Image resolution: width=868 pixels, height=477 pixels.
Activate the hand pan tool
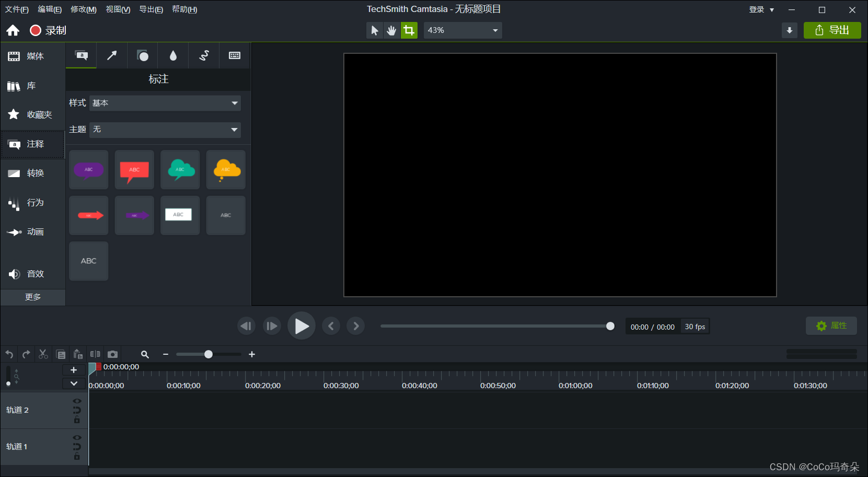click(391, 30)
